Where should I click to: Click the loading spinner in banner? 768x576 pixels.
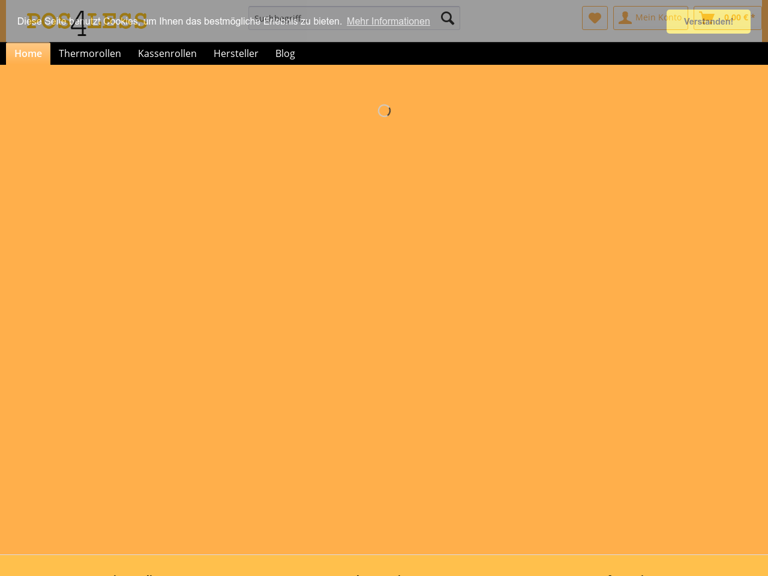tap(384, 110)
